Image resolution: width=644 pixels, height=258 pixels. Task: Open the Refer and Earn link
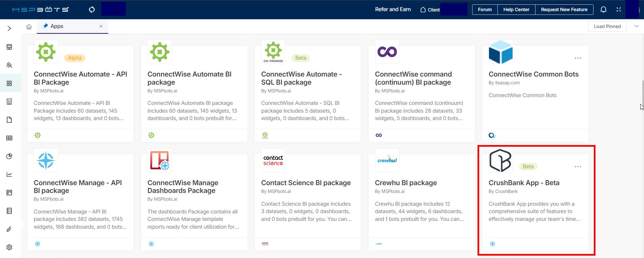point(393,9)
